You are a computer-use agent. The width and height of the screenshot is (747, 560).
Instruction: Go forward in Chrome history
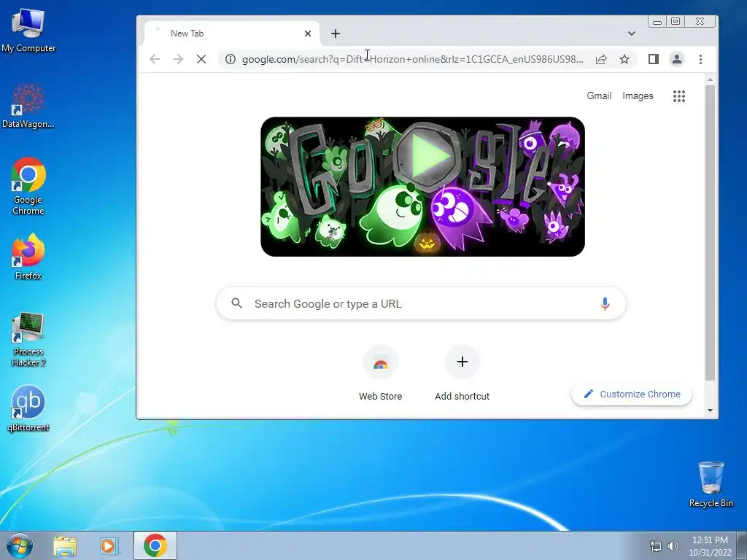coord(178,59)
